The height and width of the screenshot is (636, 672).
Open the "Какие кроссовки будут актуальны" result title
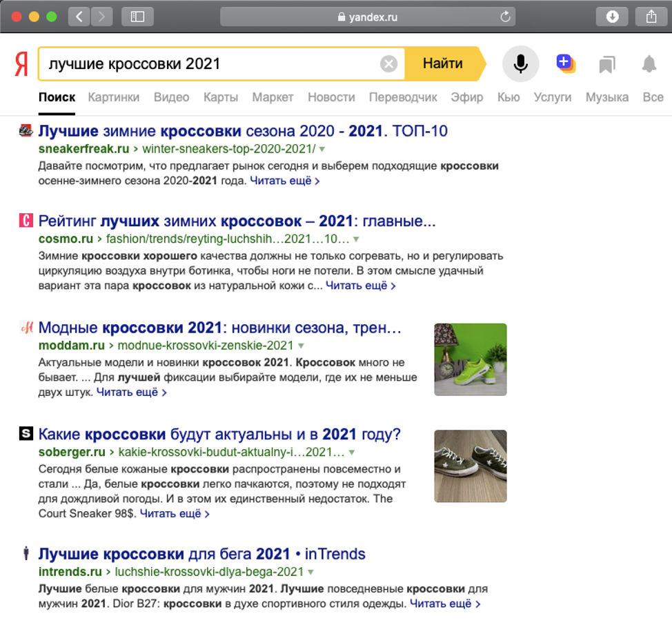tap(219, 434)
